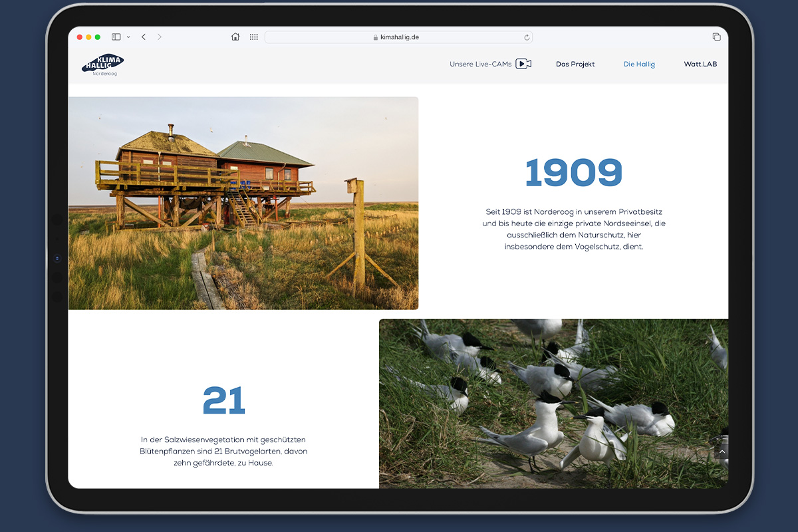Go back with the back arrow

pyautogui.click(x=144, y=37)
